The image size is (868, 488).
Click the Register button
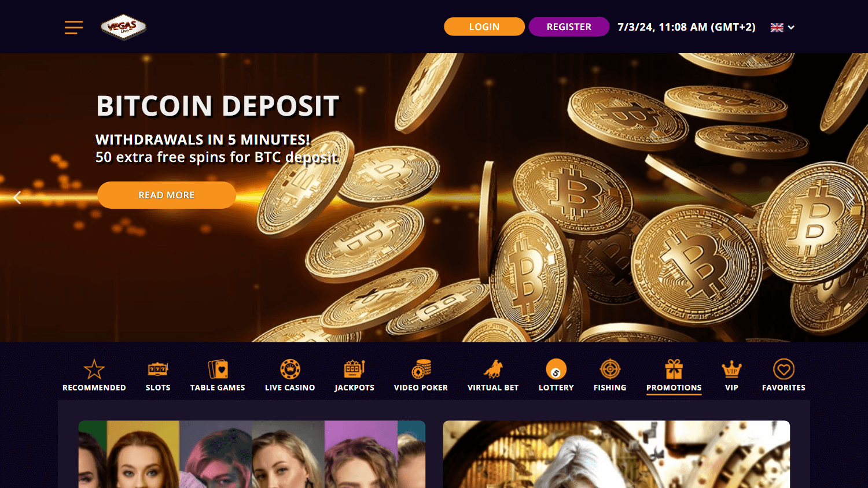click(569, 27)
